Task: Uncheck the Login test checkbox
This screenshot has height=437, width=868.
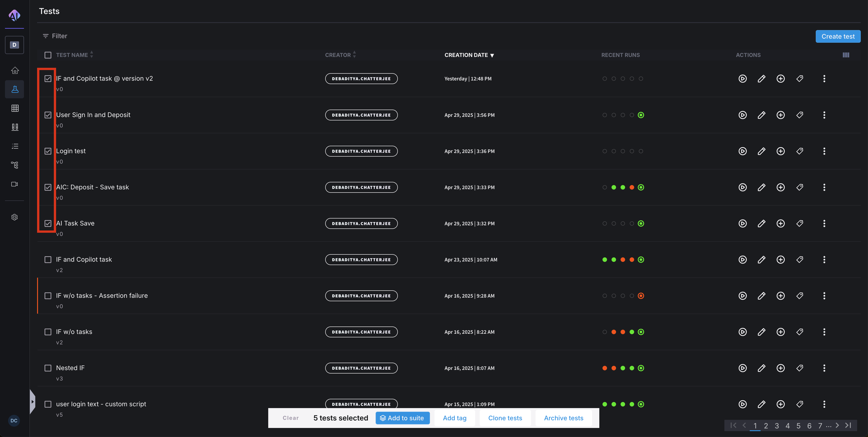Action: pyautogui.click(x=48, y=151)
